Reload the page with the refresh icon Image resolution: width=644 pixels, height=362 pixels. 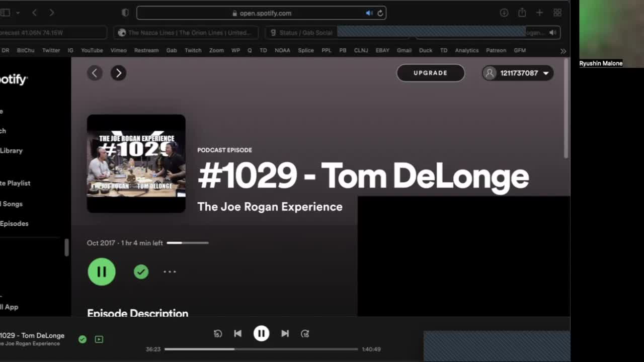(x=380, y=13)
